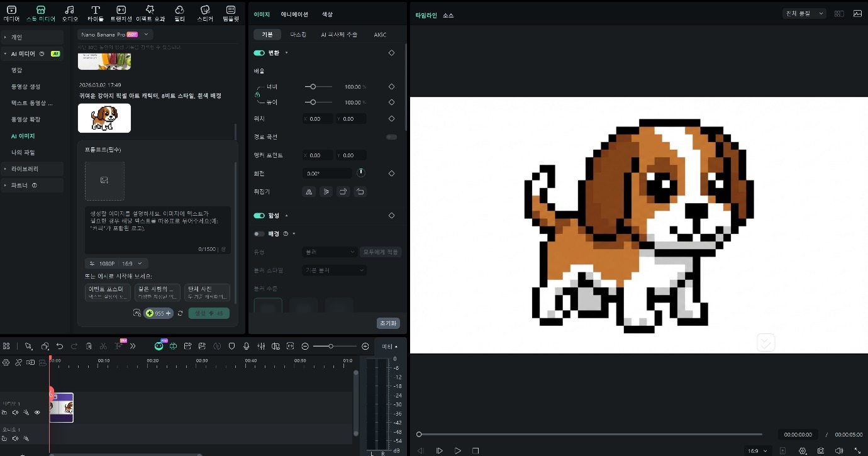Click the Event Poster (이벤트 포스터) example button
868x456 pixels.
coord(108,292)
